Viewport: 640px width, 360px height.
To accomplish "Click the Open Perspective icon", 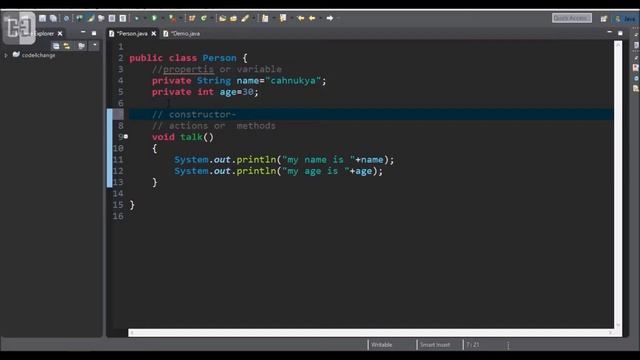I will [604, 19].
